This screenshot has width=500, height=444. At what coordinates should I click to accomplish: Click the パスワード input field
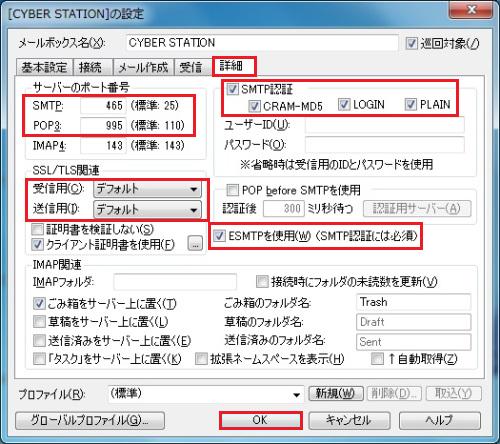point(385,145)
